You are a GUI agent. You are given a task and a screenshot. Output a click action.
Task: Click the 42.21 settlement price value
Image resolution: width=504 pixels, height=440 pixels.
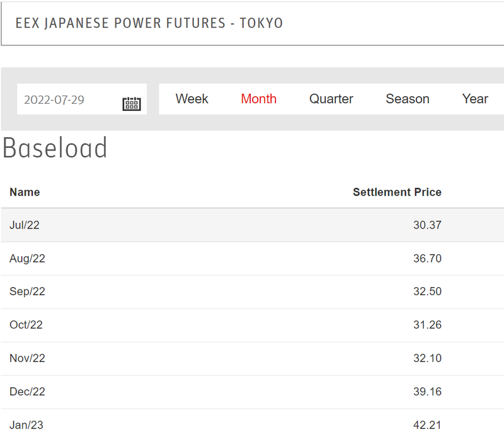[427, 425]
